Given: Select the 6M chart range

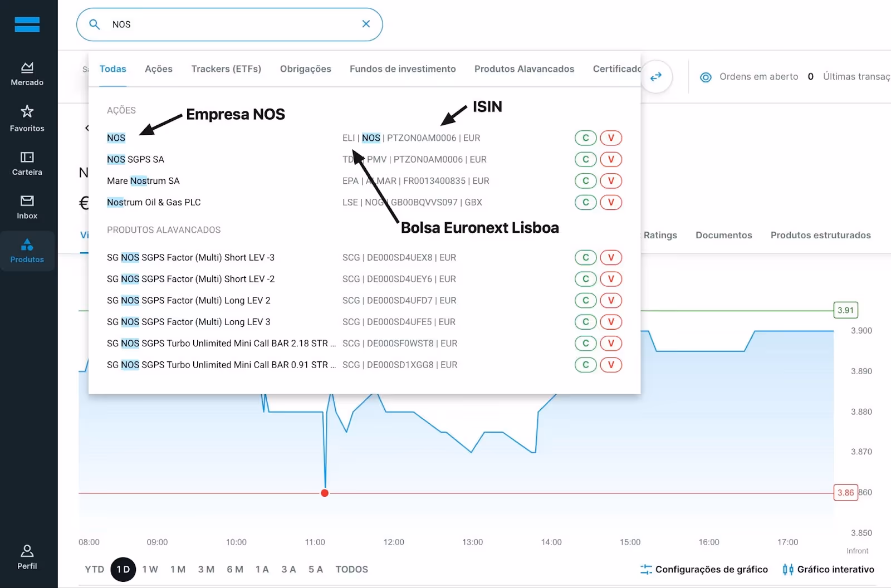Looking at the screenshot, I should click(x=235, y=569).
